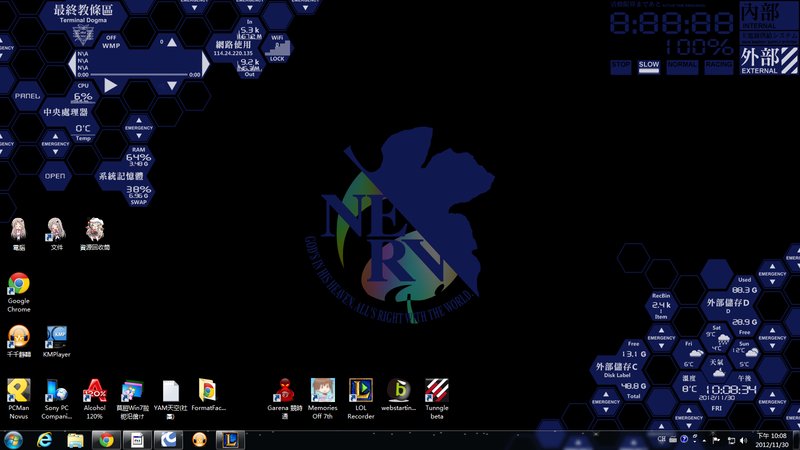Open the 文件 documents desktop icon

click(x=57, y=234)
